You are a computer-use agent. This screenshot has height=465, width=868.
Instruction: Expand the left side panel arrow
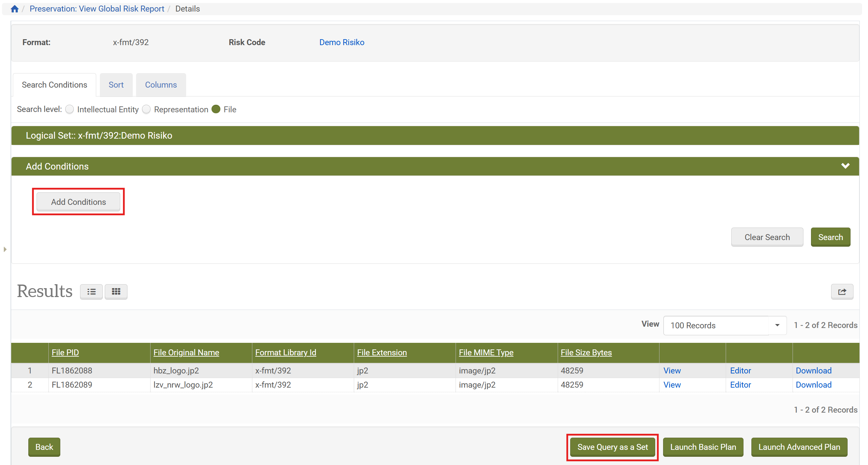(5, 249)
